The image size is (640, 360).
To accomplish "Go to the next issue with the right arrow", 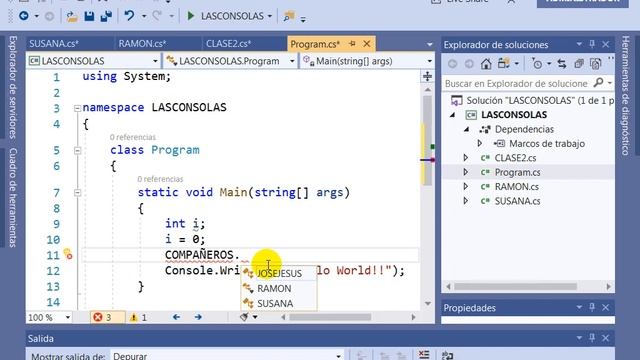I will pos(198,317).
